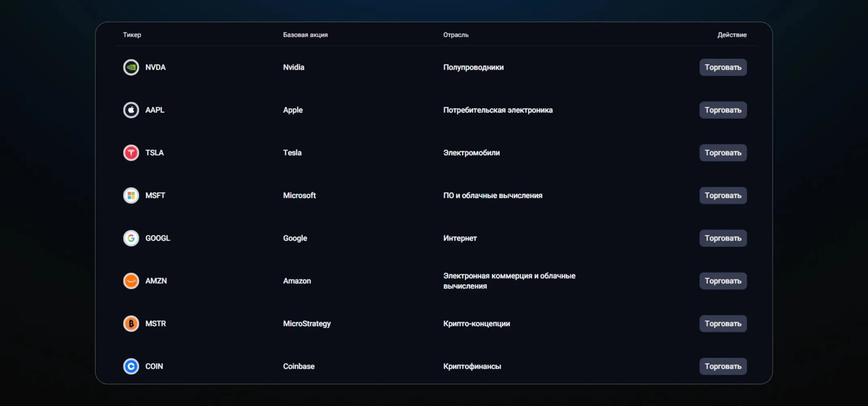868x406 pixels.
Task: Click Торговать button for Amazon
Action: [723, 281]
